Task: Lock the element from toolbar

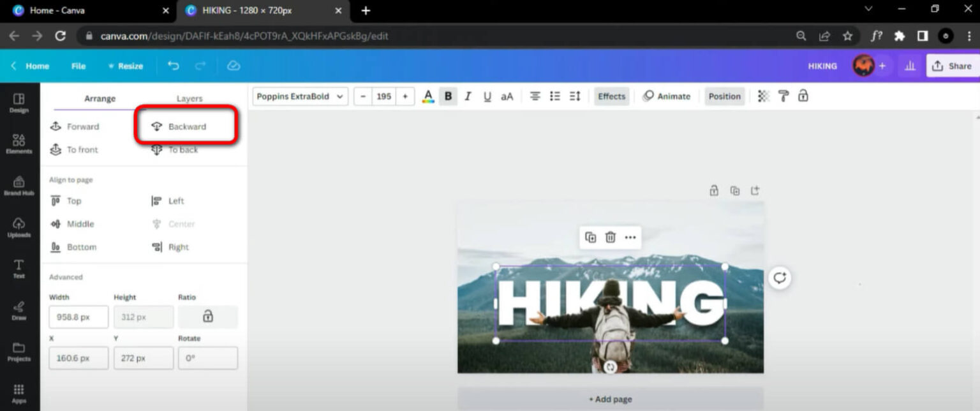Action: pyautogui.click(x=803, y=96)
